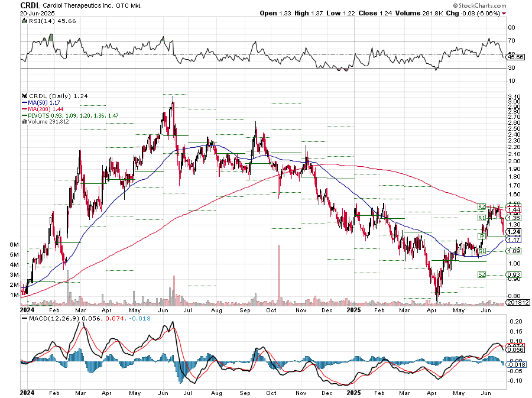Image resolution: width=532 pixels, height=398 pixels.
Task: Click the blue MA(50) legend line marker
Action: point(24,102)
